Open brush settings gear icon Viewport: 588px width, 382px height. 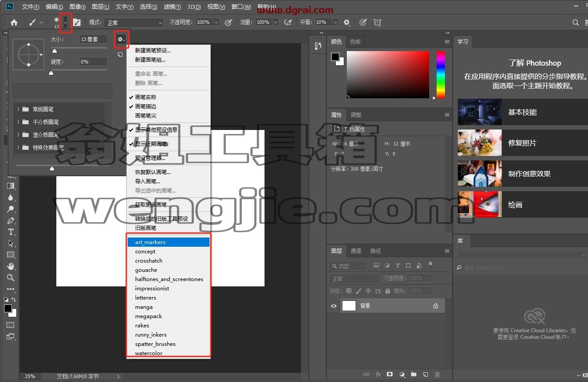coord(120,40)
